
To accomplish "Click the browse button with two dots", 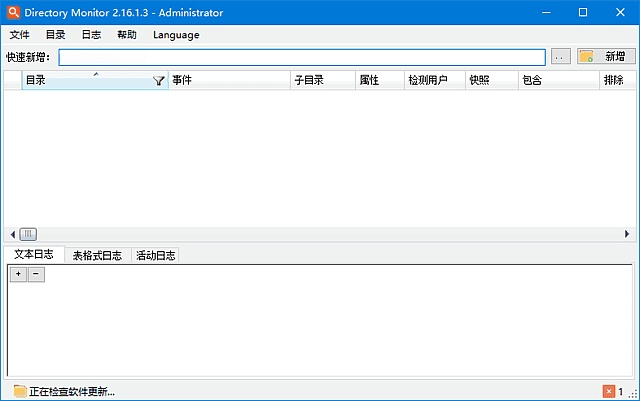I will (561, 56).
